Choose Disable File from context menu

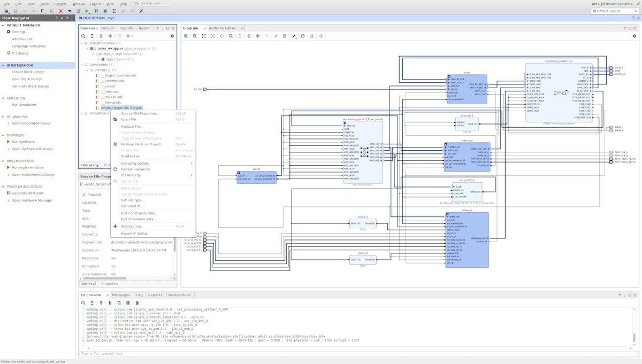tap(130, 156)
